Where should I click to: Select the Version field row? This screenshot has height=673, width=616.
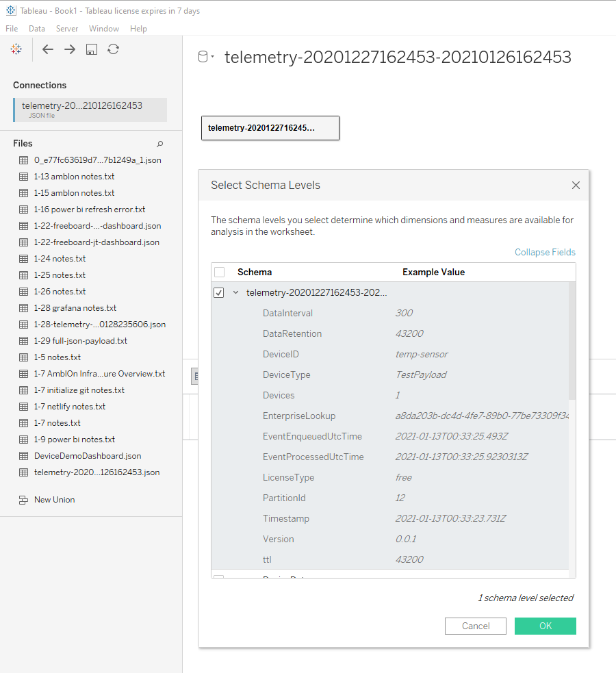click(x=390, y=539)
